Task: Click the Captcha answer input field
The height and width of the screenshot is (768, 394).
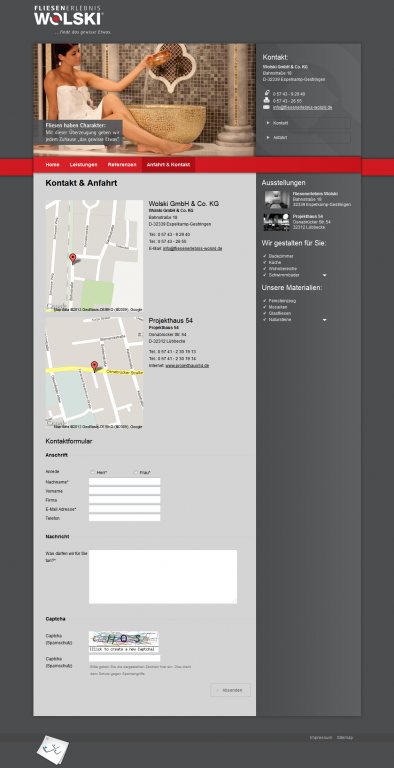Action: pos(124,658)
